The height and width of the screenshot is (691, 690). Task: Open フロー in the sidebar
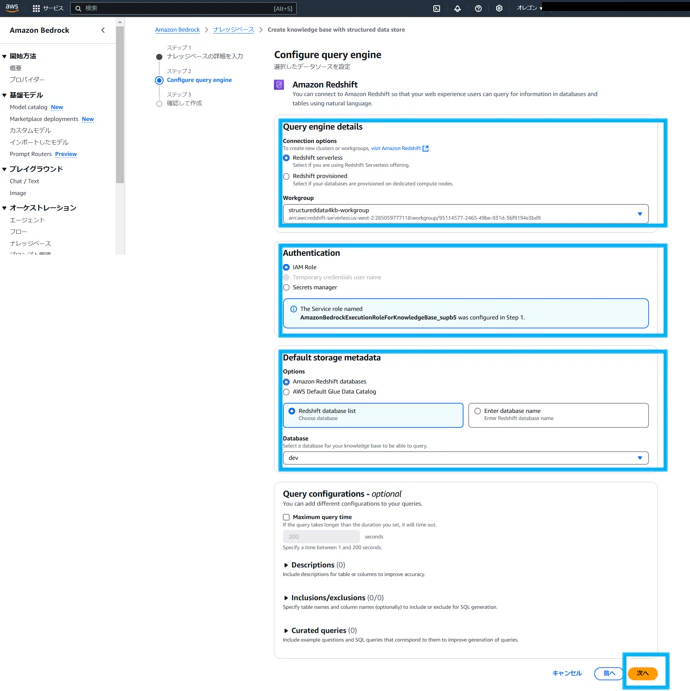coord(19,231)
